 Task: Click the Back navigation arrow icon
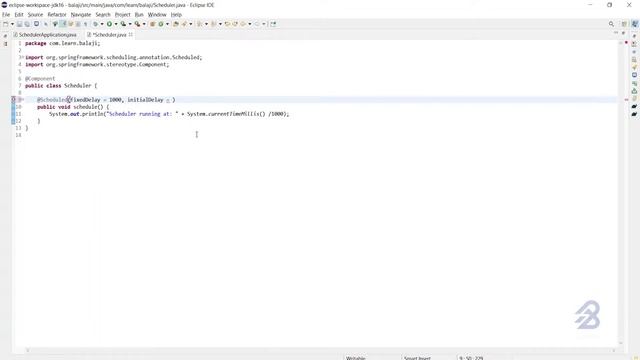(x=243, y=24)
